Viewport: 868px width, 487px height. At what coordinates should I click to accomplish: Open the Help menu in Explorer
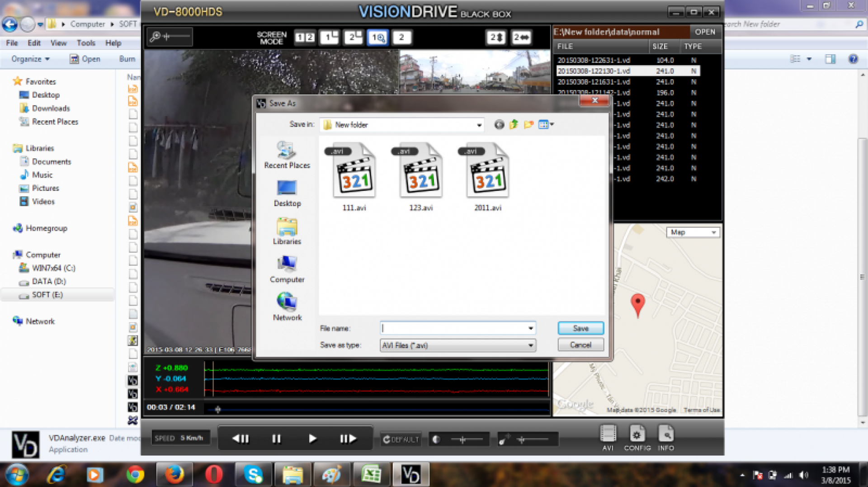tap(113, 43)
